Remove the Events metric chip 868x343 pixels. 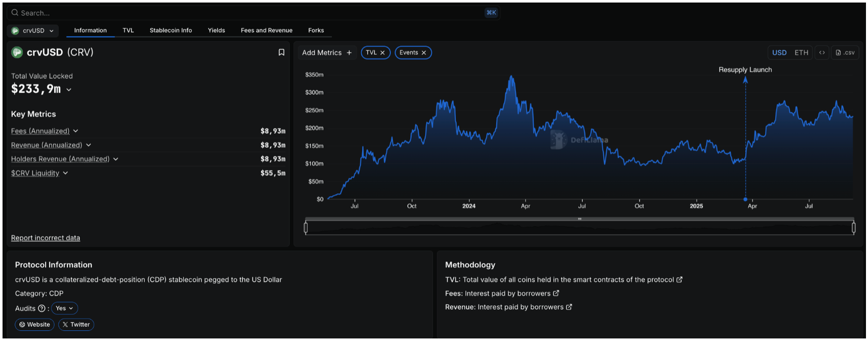click(424, 53)
